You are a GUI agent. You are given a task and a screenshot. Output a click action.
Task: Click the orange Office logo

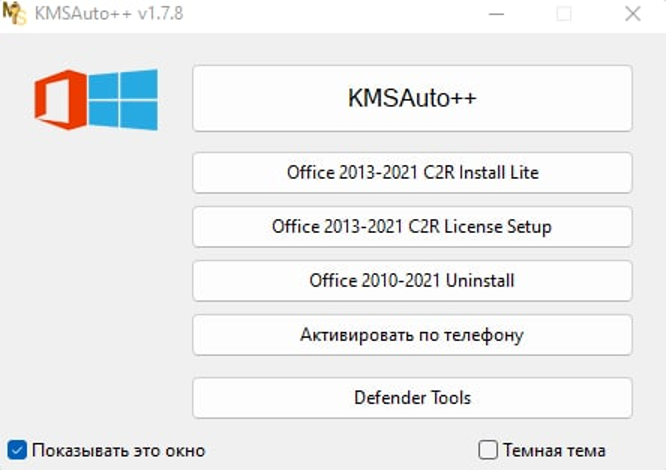coord(58,100)
